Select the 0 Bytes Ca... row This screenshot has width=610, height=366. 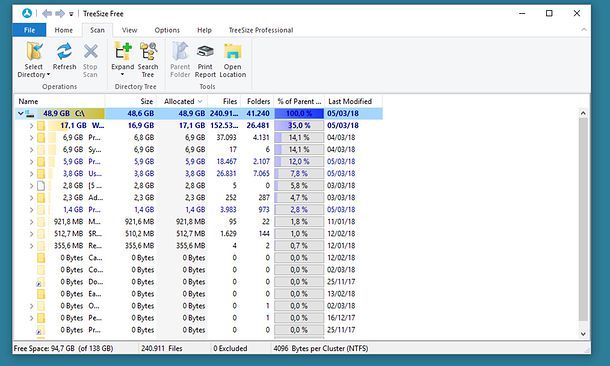[x=198, y=258]
